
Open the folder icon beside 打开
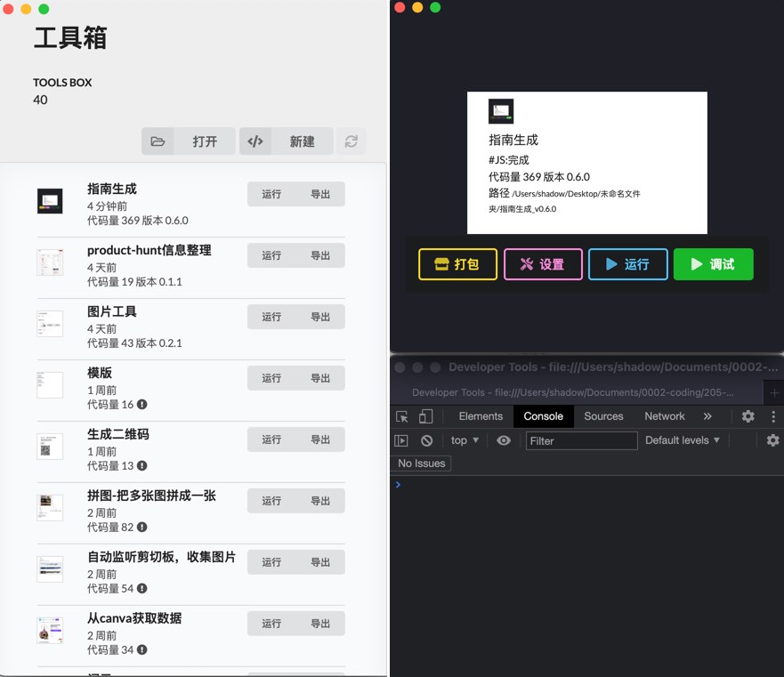pyautogui.click(x=159, y=141)
